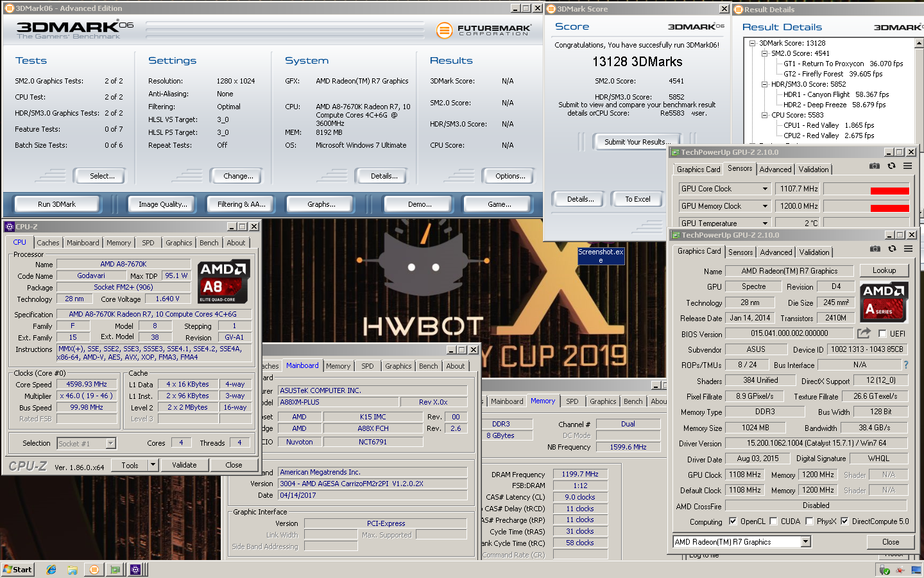Viewport: 924px width, 578px height.
Task: Click the Result Details window title bar icon
Action: pos(738,10)
